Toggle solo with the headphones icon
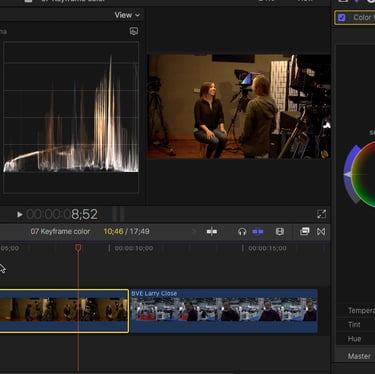The image size is (375, 374). (x=242, y=232)
